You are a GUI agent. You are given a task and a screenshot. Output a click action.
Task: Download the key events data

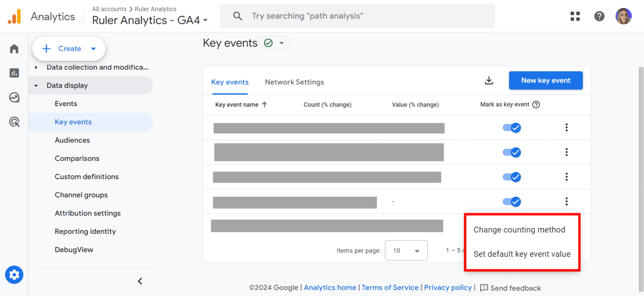pyautogui.click(x=489, y=80)
